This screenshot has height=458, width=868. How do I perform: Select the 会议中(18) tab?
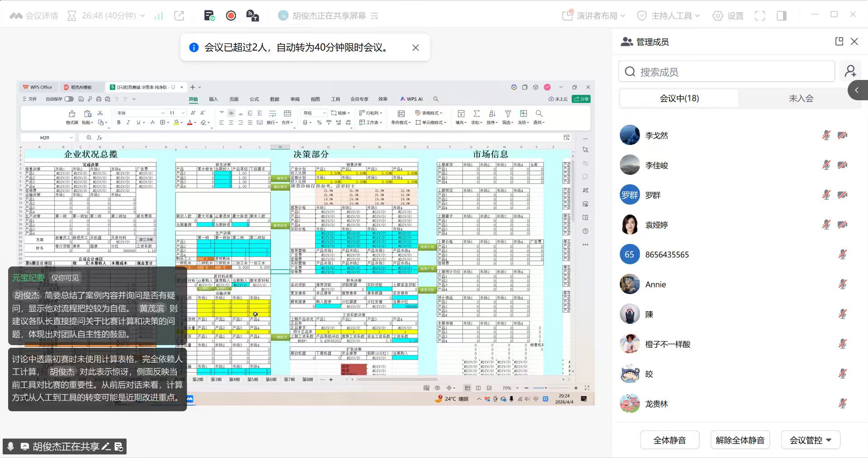679,98
